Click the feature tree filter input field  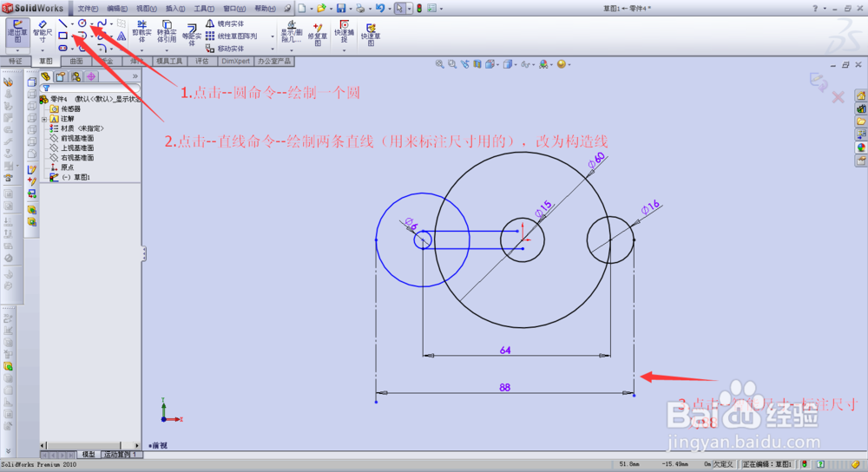coord(89,88)
